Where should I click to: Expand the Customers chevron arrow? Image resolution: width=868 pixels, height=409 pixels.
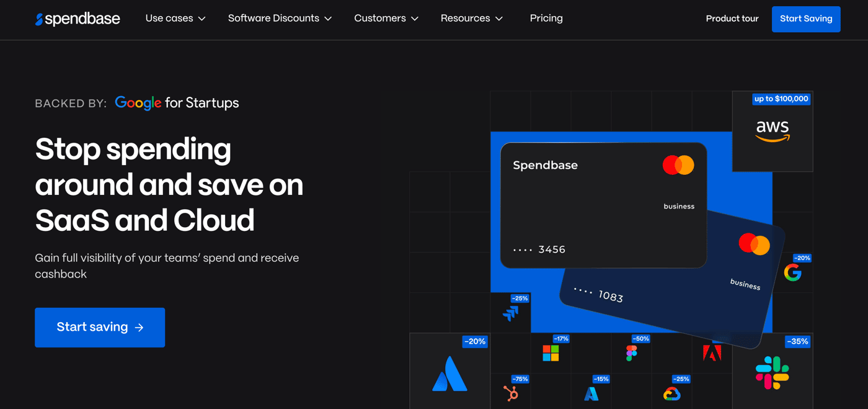click(x=415, y=19)
